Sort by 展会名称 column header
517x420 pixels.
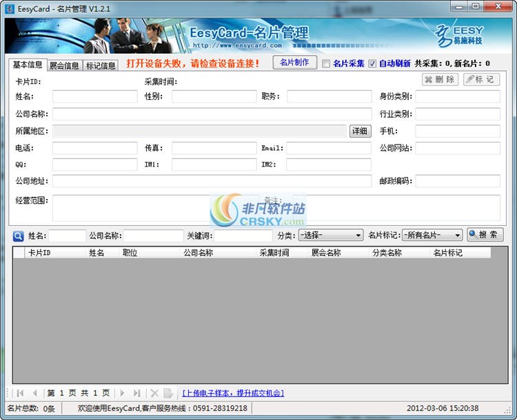tap(338, 253)
